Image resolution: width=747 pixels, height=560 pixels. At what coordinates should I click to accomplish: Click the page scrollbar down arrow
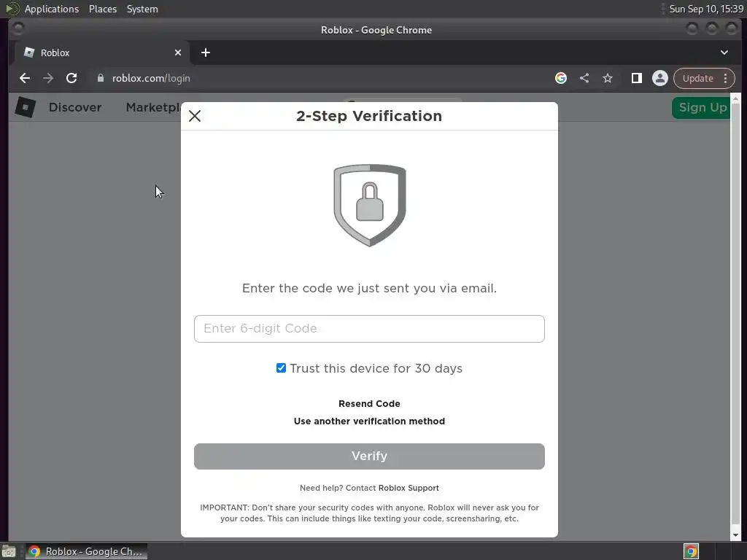point(735,535)
